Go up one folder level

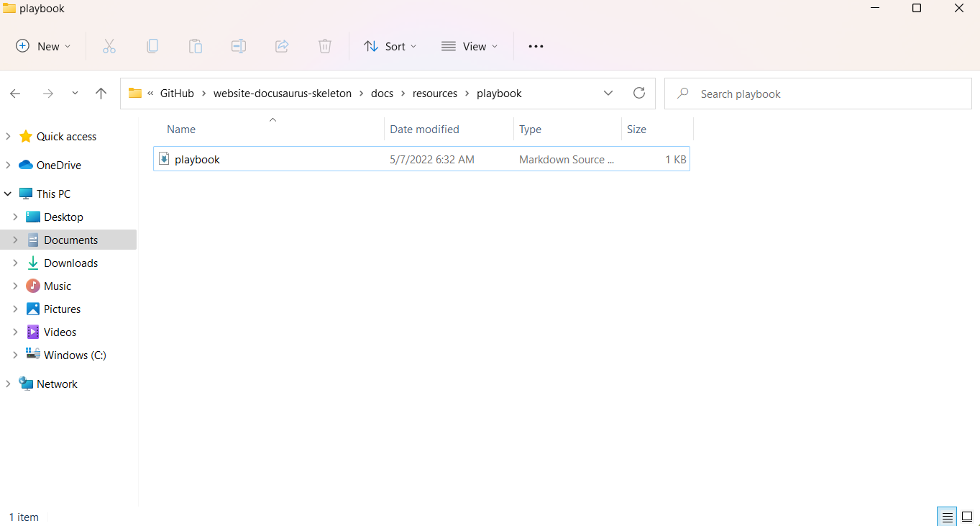[101, 94]
